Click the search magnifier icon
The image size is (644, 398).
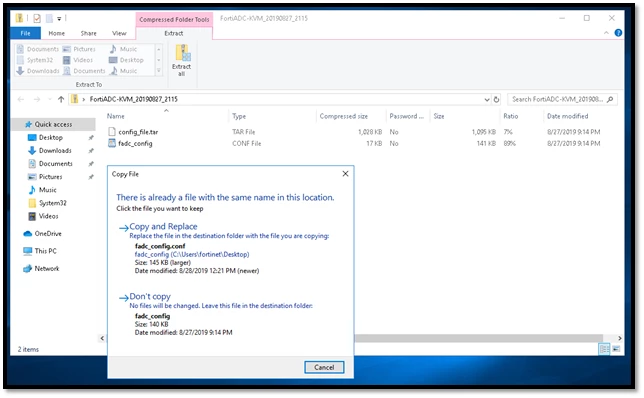pos(610,99)
